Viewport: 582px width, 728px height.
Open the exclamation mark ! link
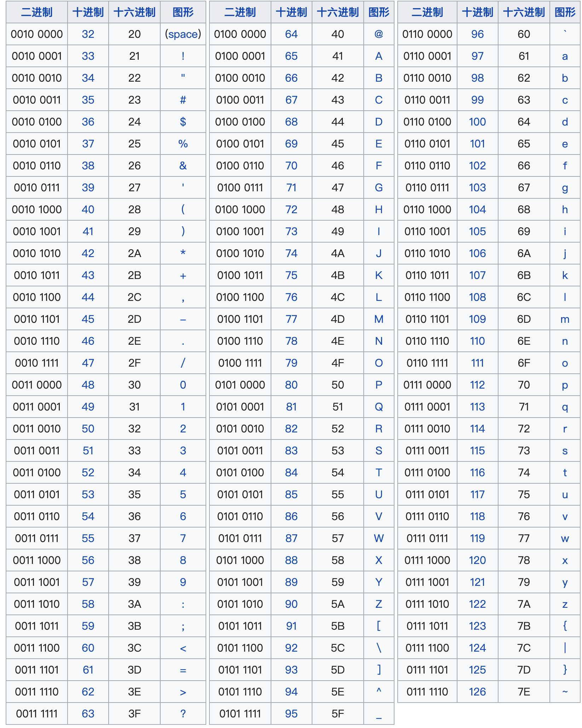(183, 56)
